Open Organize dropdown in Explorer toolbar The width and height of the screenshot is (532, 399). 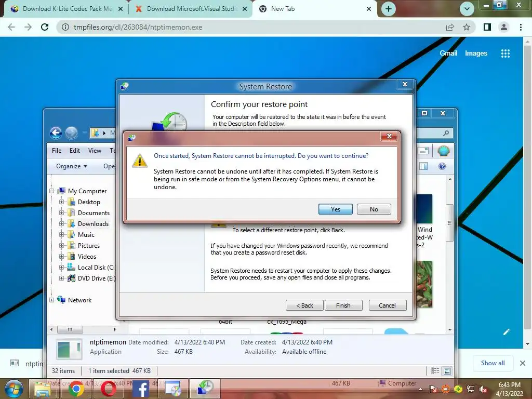point(72,166)
